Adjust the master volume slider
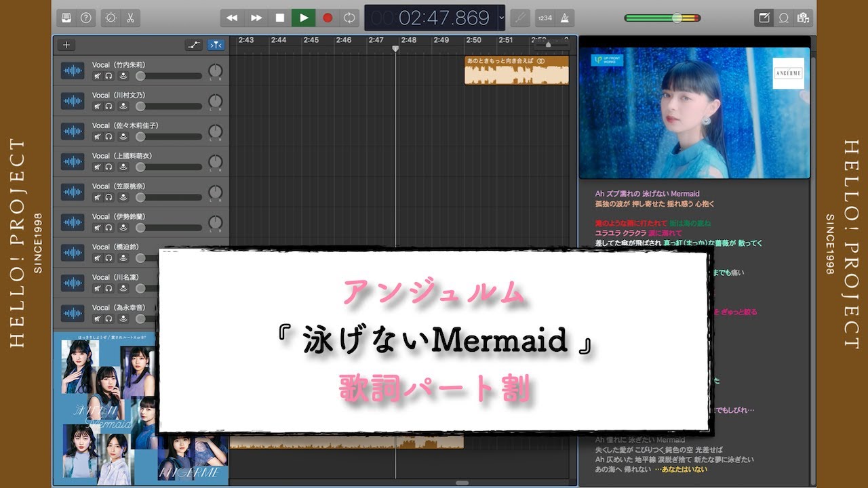This screenshot has height=488, width=868. (664, 18)
